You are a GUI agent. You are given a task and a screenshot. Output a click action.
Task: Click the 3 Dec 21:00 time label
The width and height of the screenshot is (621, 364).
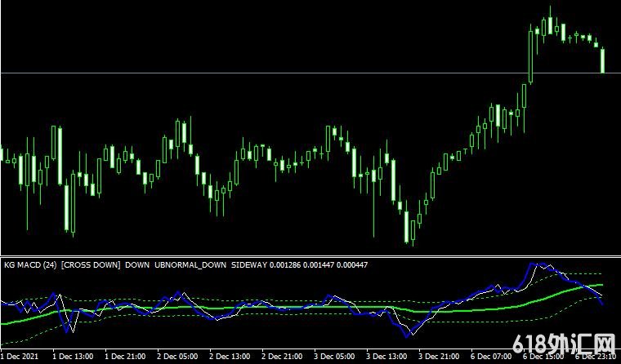439,357
